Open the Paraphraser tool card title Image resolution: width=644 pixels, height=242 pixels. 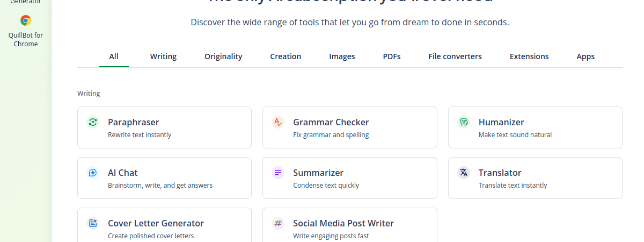coord(134,122)
